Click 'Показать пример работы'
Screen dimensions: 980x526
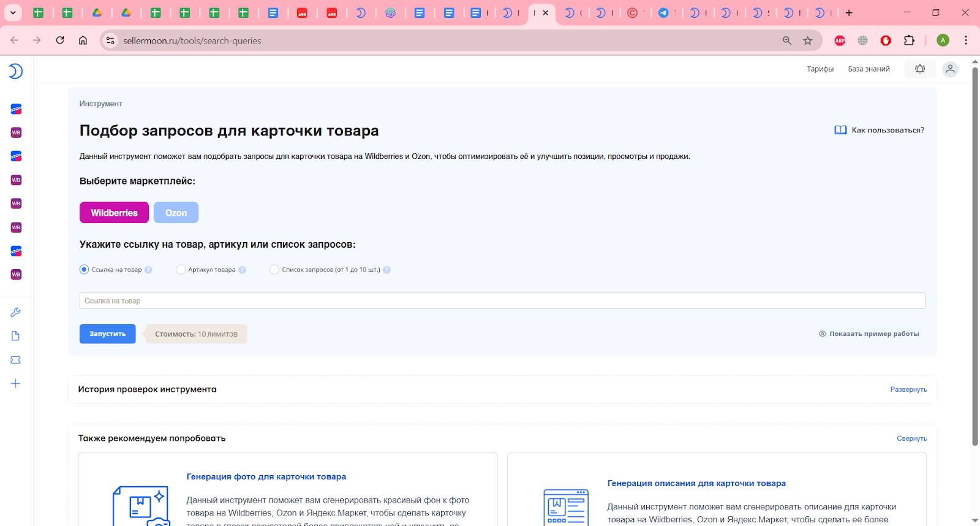(x=869, y=334)
